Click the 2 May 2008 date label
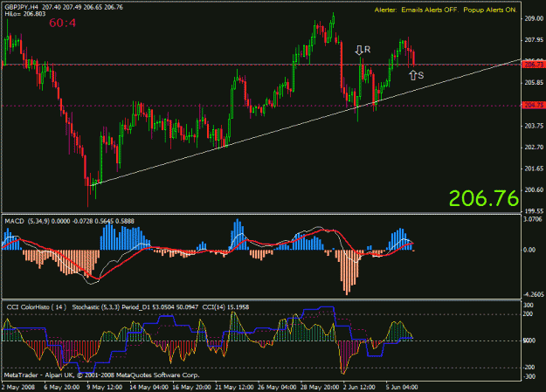 pos(18,387)
